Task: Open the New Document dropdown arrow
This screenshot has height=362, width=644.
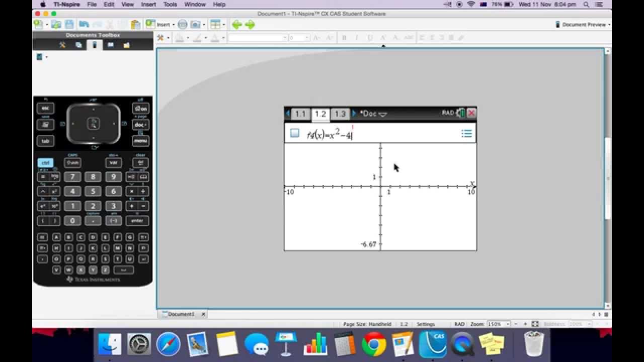Action: click(47, 25)
